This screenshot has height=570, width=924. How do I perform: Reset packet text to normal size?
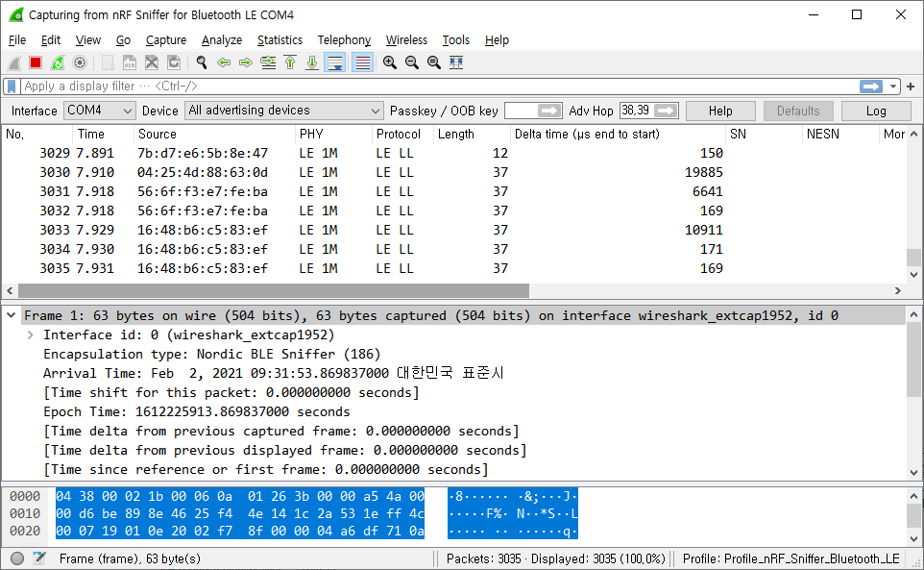[434, 62]
